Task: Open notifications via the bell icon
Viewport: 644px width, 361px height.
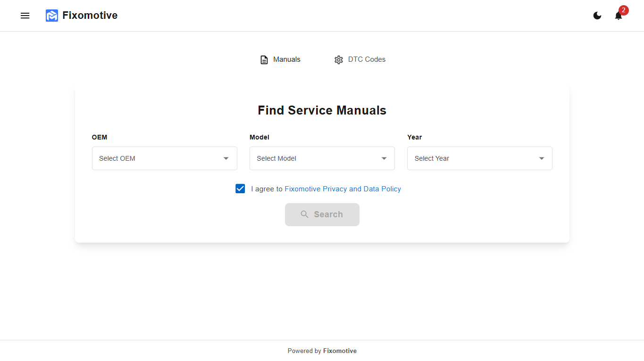Action: (618, 16)
